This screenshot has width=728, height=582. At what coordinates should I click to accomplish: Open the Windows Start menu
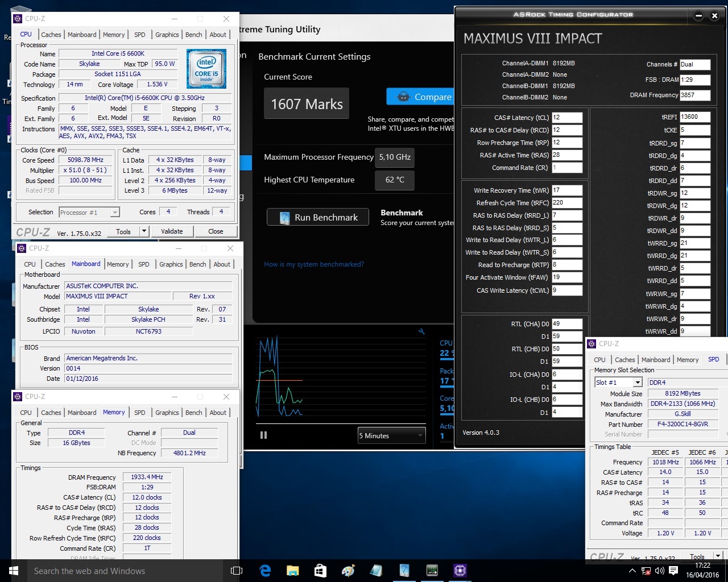pyautogui.click(x=14, y=571)
